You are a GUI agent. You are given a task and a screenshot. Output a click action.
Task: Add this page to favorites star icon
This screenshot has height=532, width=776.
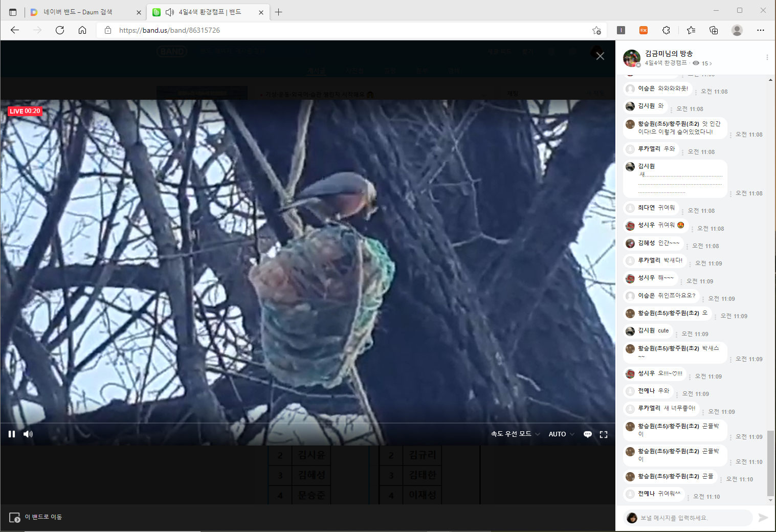click(x=596, y=30)
